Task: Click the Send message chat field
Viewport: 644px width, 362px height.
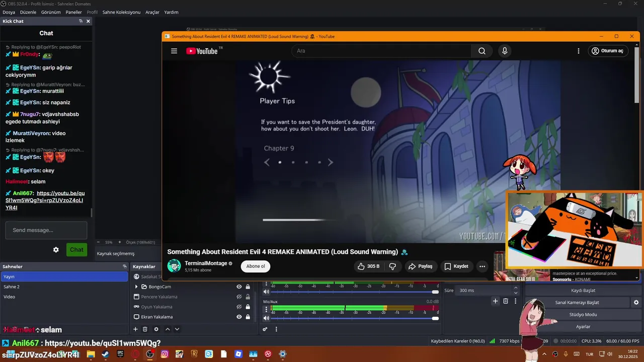Action: coord(46,230)
